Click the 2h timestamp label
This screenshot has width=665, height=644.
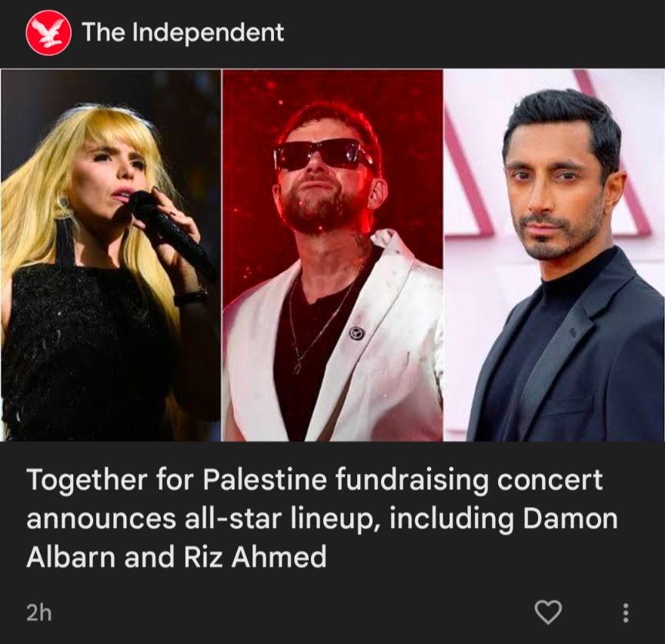38,612
